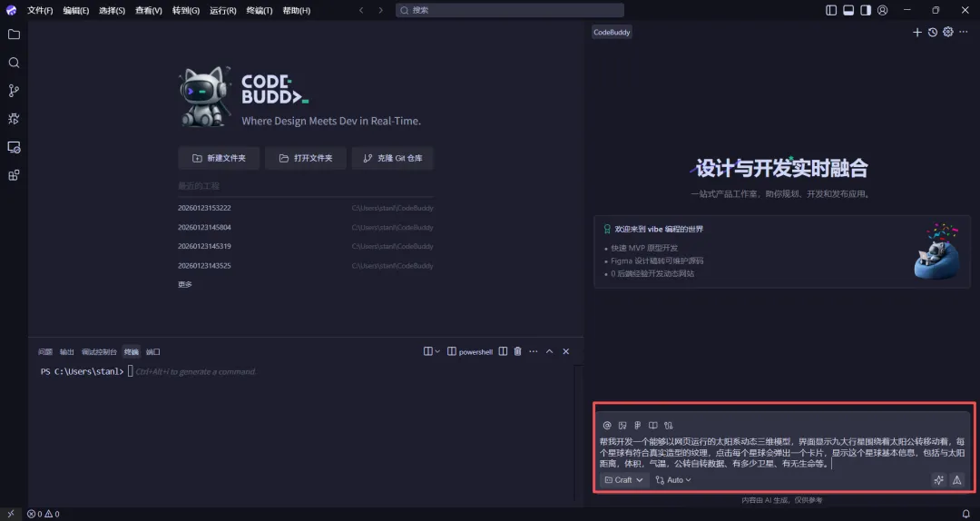Viewport: 980px width, 521px height.
Task: Switch to the 终端 panel tab
Action: coord(132,351)
